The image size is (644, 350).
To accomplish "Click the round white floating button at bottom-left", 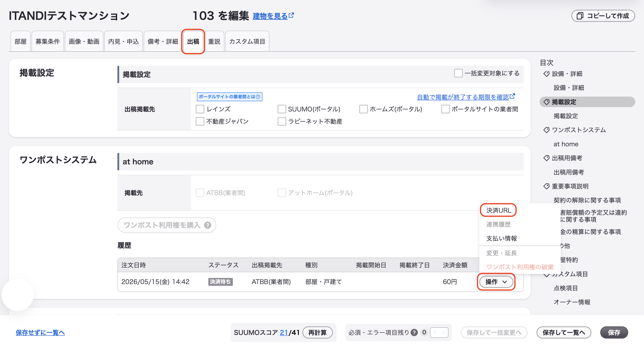I will click(x=17, y=295).
